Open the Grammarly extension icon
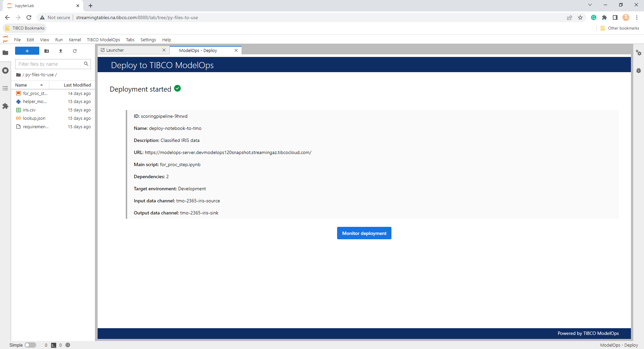 click(x=594, y=17)
